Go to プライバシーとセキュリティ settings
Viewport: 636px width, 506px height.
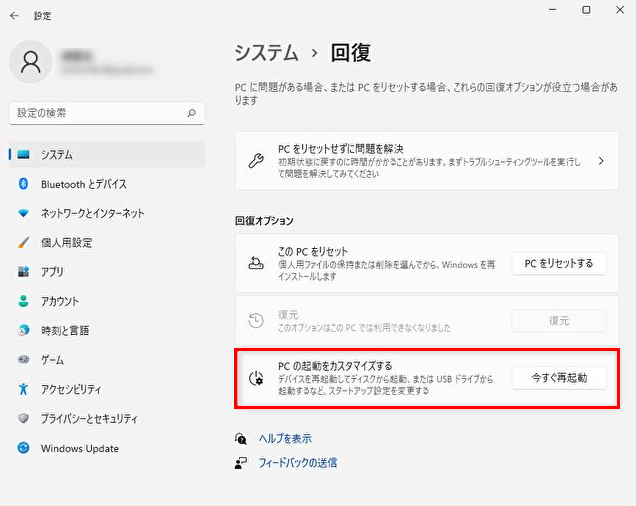107,418
